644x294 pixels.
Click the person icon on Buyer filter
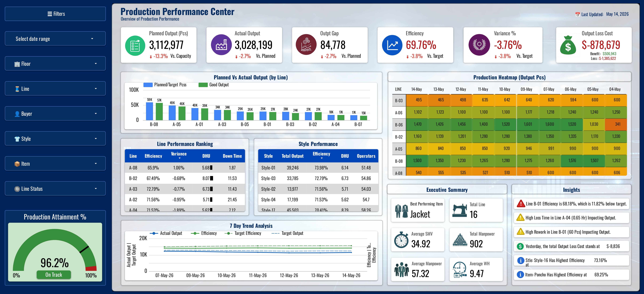pyautogui.click(x=17, y=114)
